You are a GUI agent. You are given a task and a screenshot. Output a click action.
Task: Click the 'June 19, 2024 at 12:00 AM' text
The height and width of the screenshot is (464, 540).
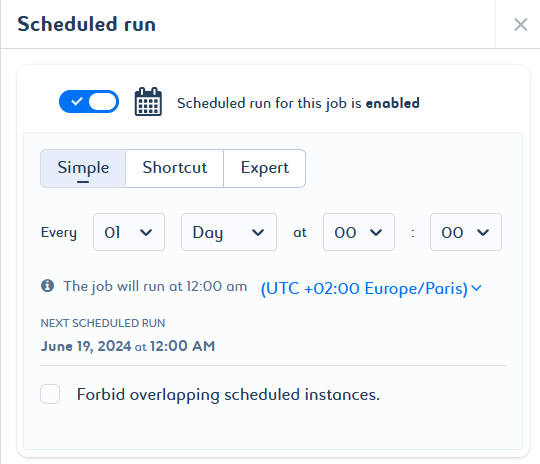point(128,346)
